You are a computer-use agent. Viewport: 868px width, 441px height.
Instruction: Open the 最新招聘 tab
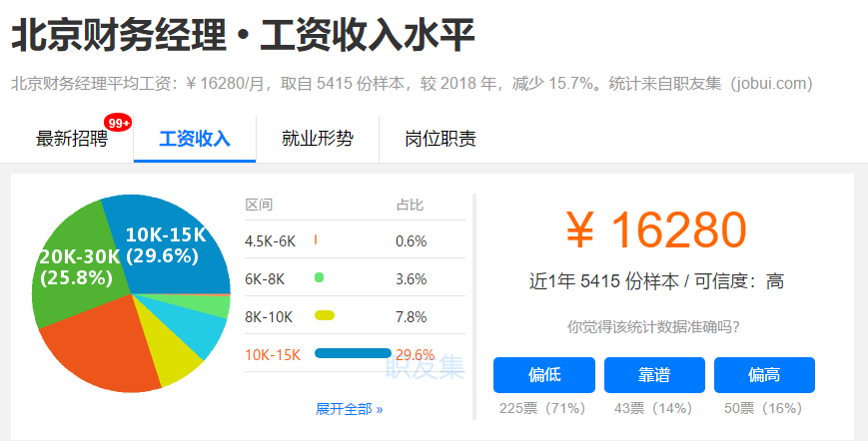click(x=71, y=139)
